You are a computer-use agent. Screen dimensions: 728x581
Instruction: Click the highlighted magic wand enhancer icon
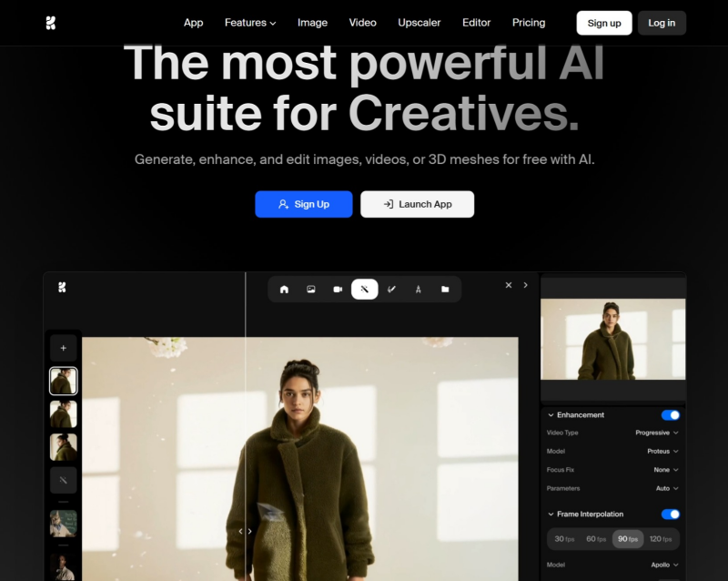tap(364, 290)
